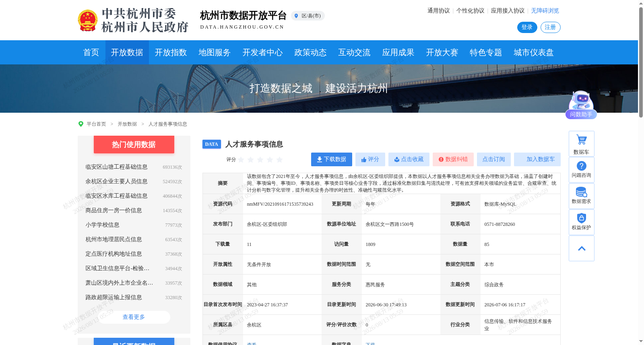Open 小学学校信息 dataset
Image resolution: width=644 pixels, height=345 pixels.
102,225
